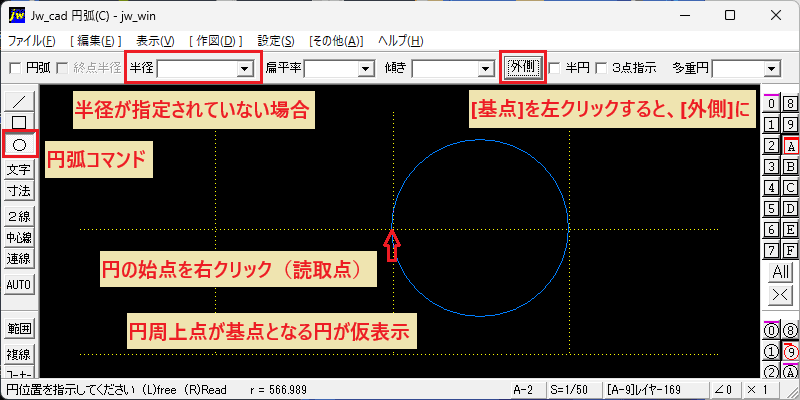Choose the 中心線 centerline tool
This screenshot has height=400, width=800.
click(x=19, y=238)
